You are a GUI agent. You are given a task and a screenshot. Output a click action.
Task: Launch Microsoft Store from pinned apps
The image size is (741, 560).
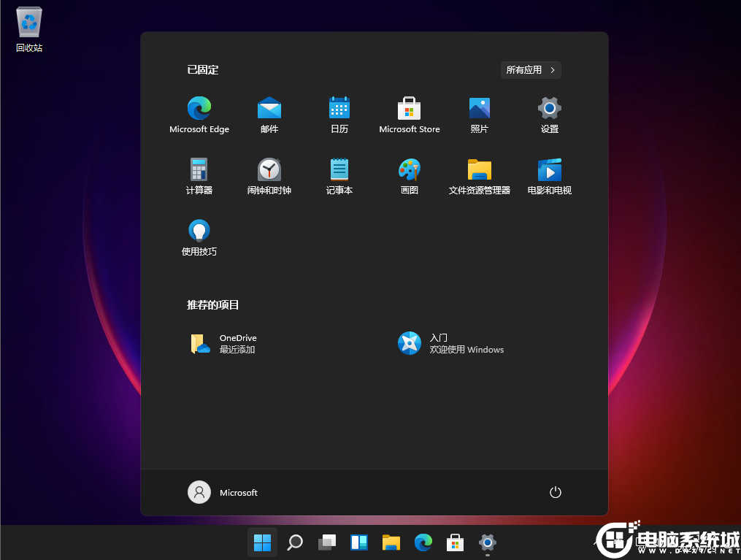pyautogui.click(x=410, y=115)
